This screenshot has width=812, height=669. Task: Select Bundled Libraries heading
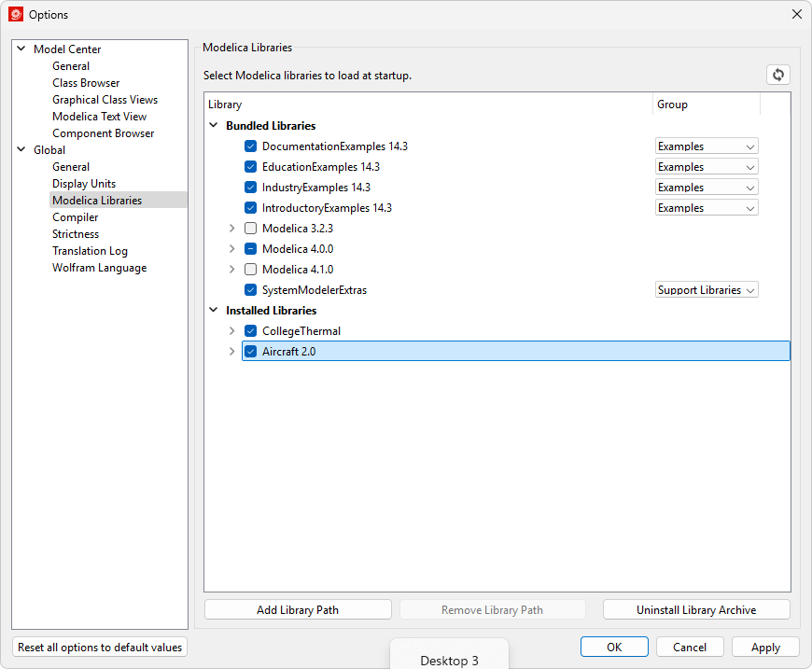click(271, 126)
